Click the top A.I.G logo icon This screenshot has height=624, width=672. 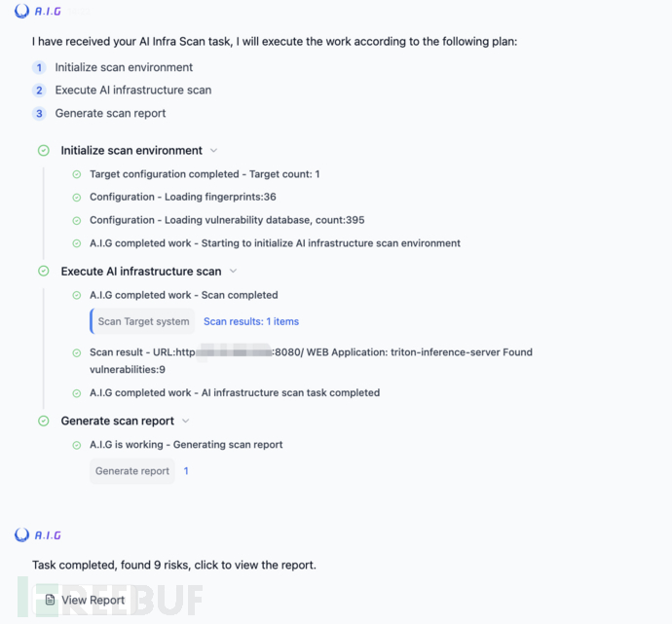tap(21, 11)
